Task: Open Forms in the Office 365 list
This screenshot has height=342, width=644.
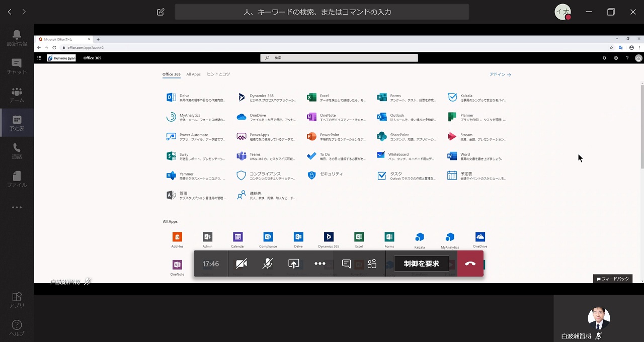Action: (x=407, y=98)
